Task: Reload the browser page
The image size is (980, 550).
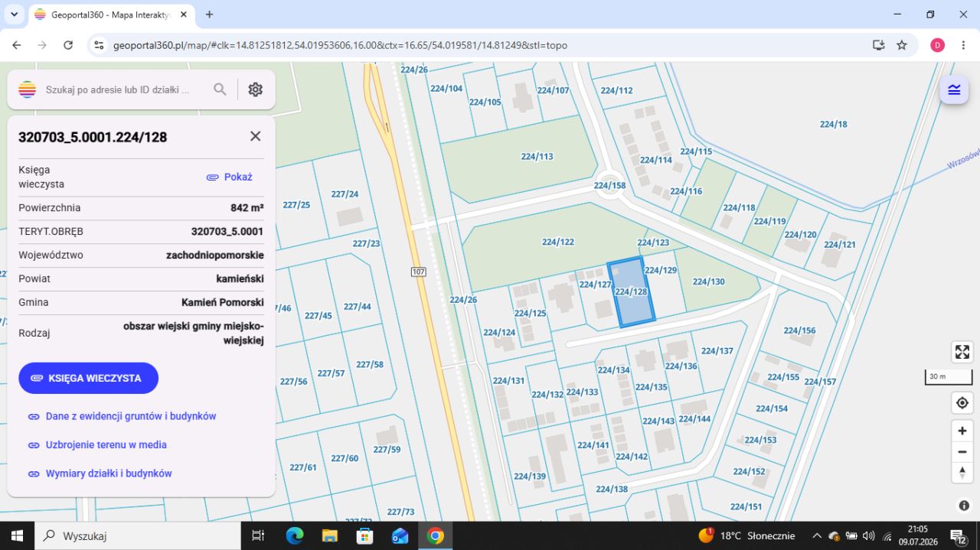Action: [x=68, y=45]
